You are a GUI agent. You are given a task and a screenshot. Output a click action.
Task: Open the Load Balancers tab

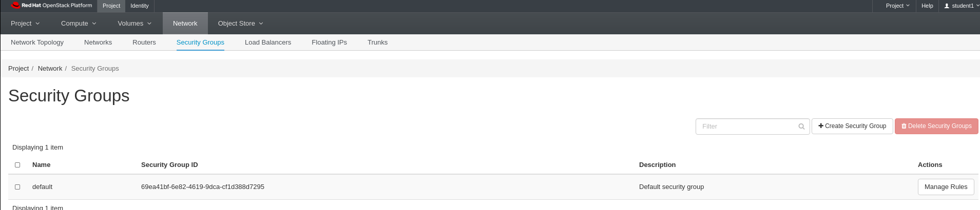(x=268, y=43)
